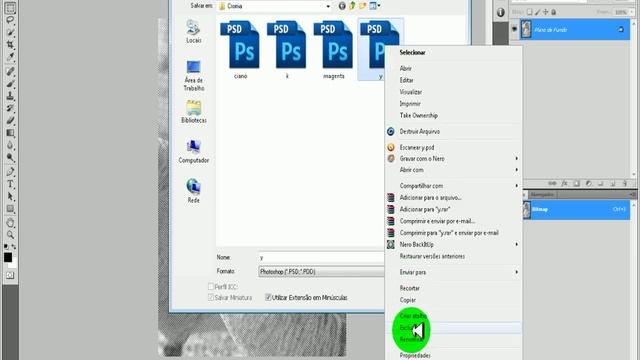Image resolution: width=640 pixels, height=360 pixels.
Task: Open the Salvar em folder dropdown
Action: pos(328,6)
